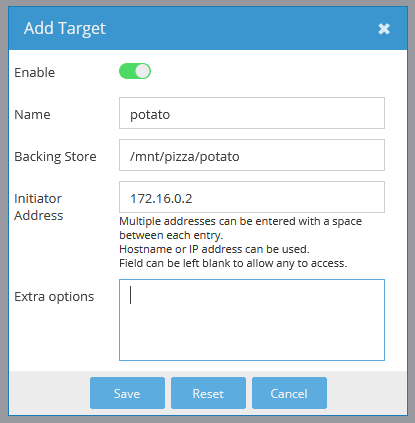Click the 'Extra options' label

pyautogui.click(x=54, y=297)
